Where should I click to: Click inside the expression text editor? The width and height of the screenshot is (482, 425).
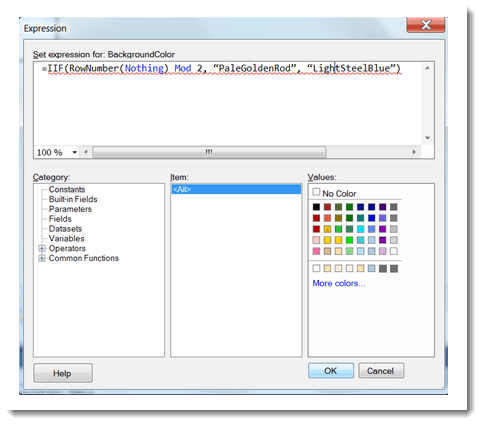(228, 103)
